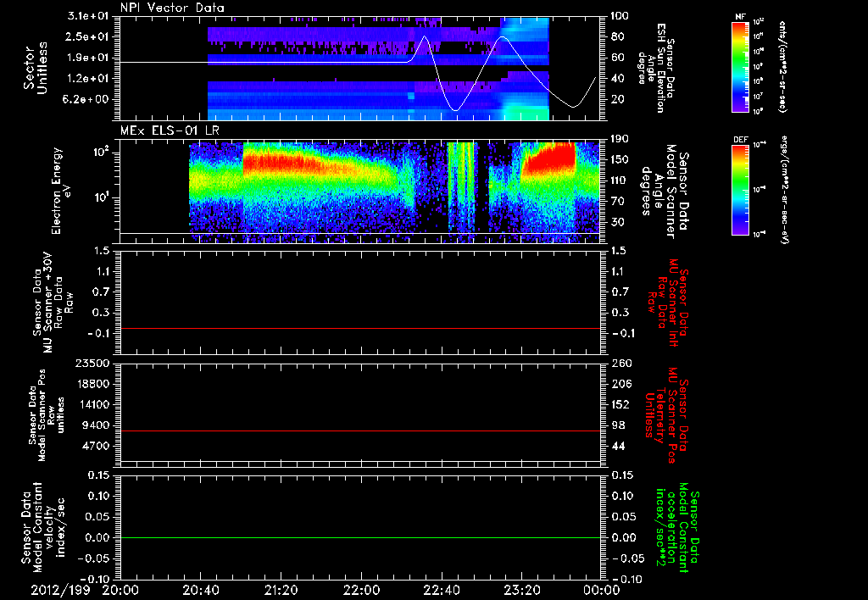Image resolution: width=868 pixels, height=600 pixels.
Task: Select the 'MEx ELS-01 LR' panel title
Action: (169, 131)
